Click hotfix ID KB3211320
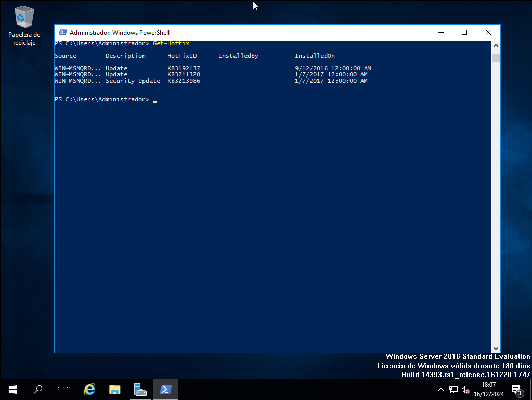532x400 pixels. coord(184,74)
